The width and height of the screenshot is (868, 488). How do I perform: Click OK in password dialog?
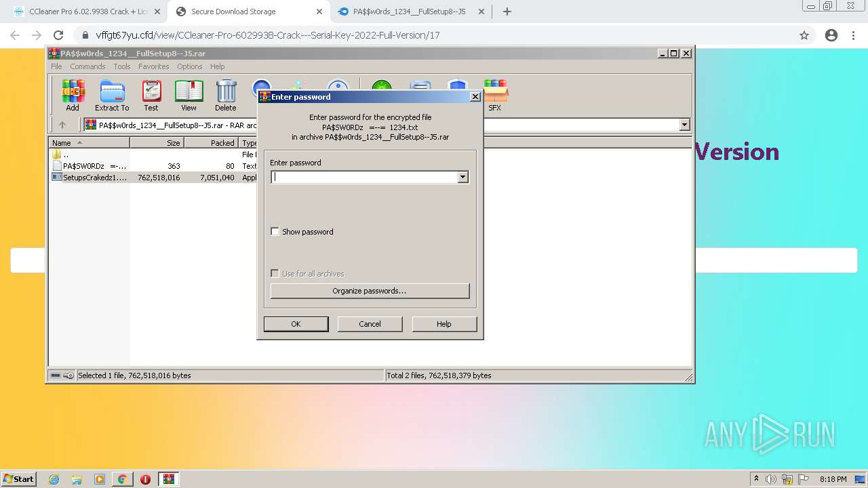[x=296, y=324]
